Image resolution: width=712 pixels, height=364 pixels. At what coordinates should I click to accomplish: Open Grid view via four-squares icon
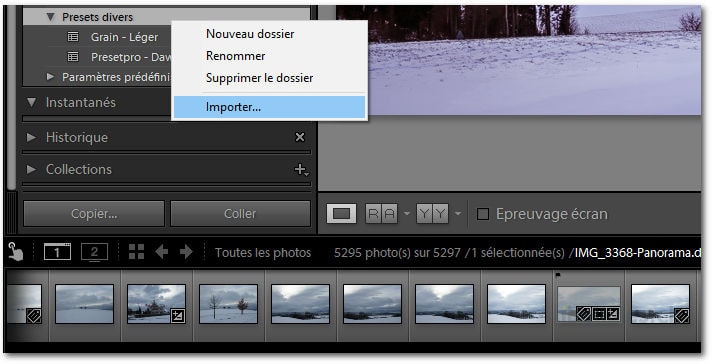point(136,252)
